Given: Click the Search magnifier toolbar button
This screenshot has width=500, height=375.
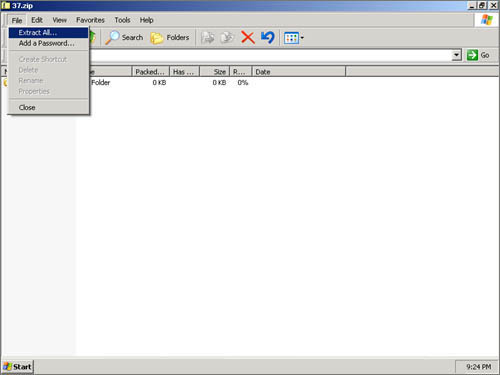Looking at the screenshot, I should pos(124,38).
